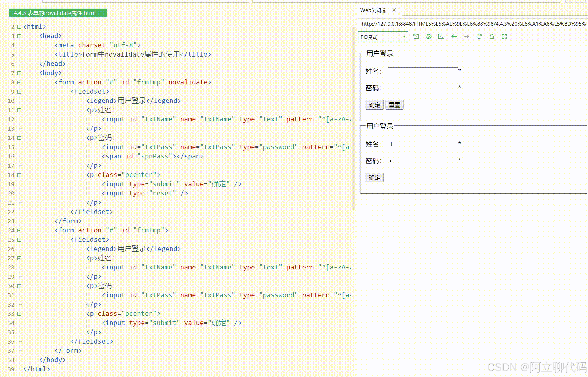
Task: Click the browser URL address field
Action: (473, 24)
